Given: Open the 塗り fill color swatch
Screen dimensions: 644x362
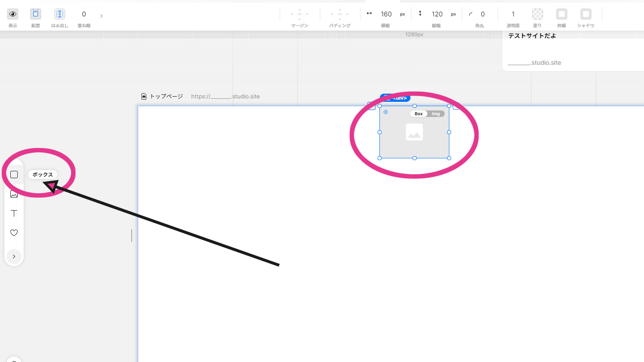Looking at the screenshot, I should point(537,14).
